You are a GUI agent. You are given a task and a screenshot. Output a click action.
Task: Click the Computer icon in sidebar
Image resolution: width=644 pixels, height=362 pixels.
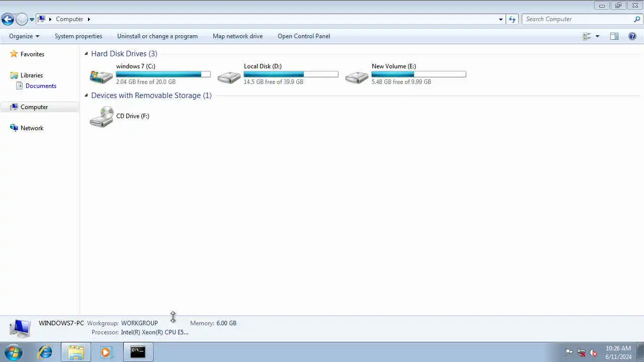click(14, 107)
